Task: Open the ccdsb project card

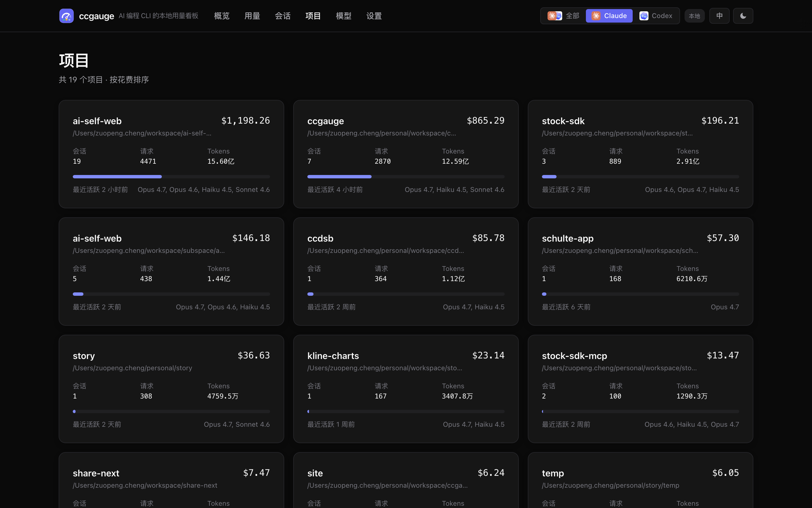Action: tap(406, 271)
